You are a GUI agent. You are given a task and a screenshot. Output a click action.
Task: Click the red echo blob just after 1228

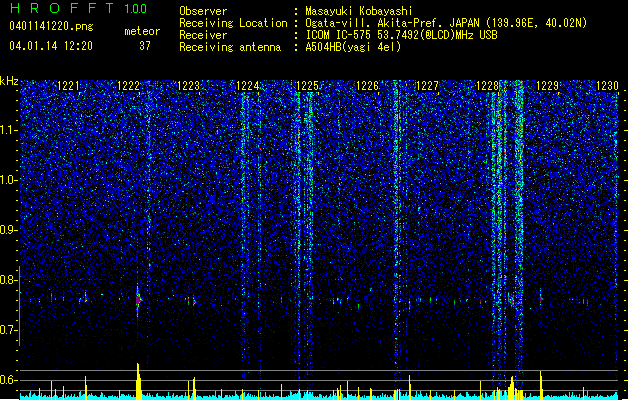point(511,300)
